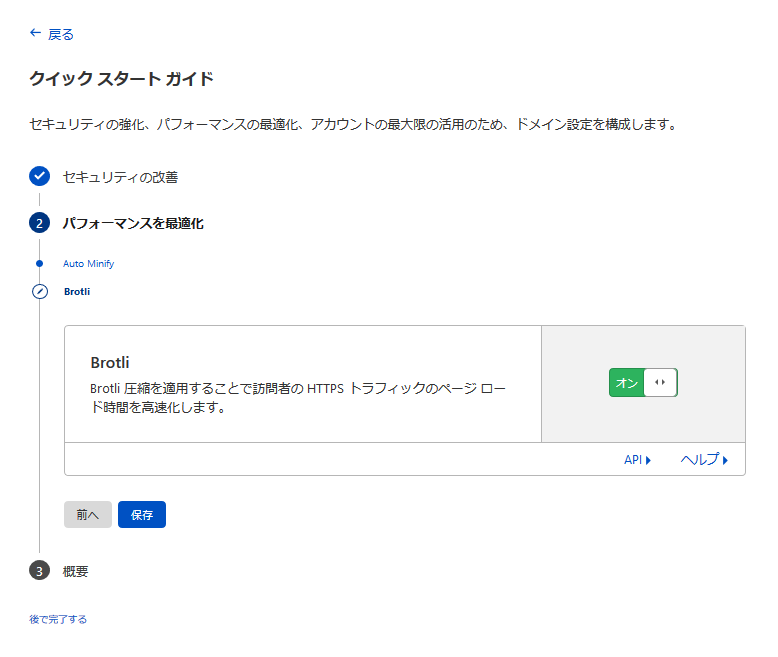Select the パフォーマンスを最適化 step heading
Image resolution: width=778 pixels, height=657 pixels.
pos(133,223)
